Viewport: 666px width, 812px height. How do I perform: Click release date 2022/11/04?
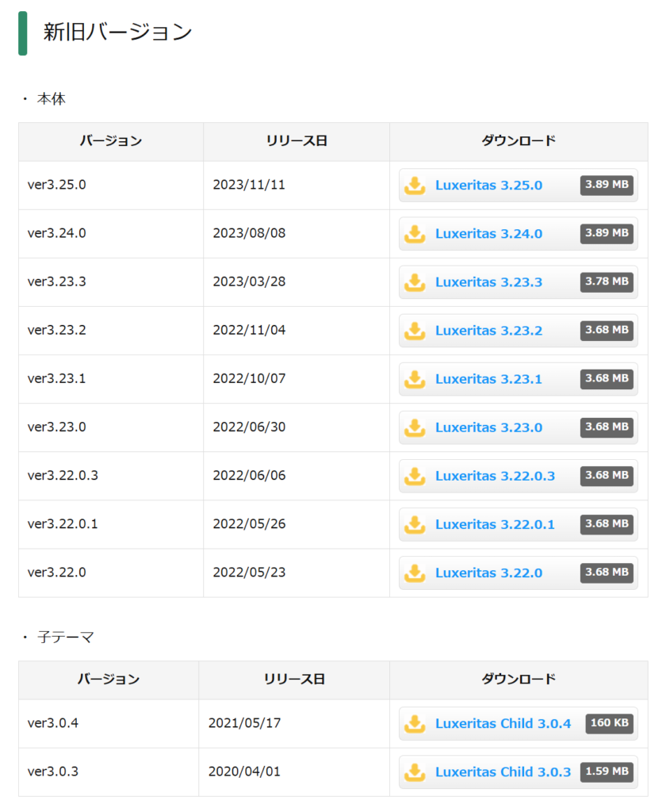point(249,330)
